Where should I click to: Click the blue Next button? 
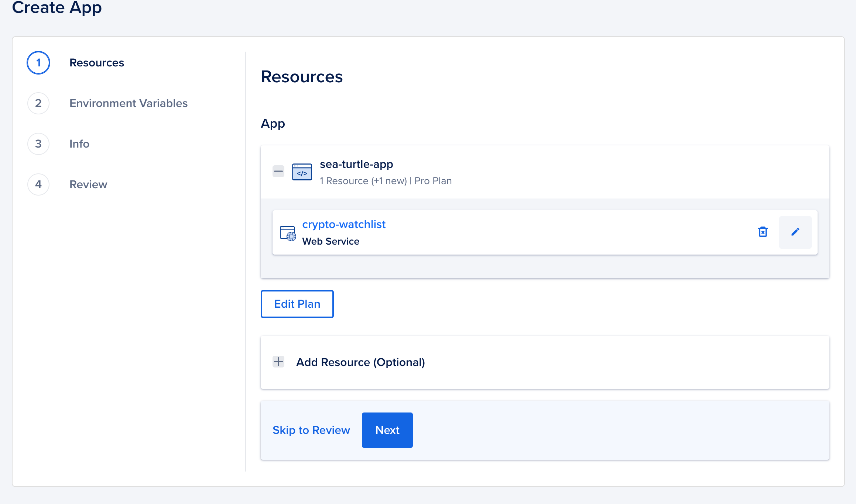point(387,430)
